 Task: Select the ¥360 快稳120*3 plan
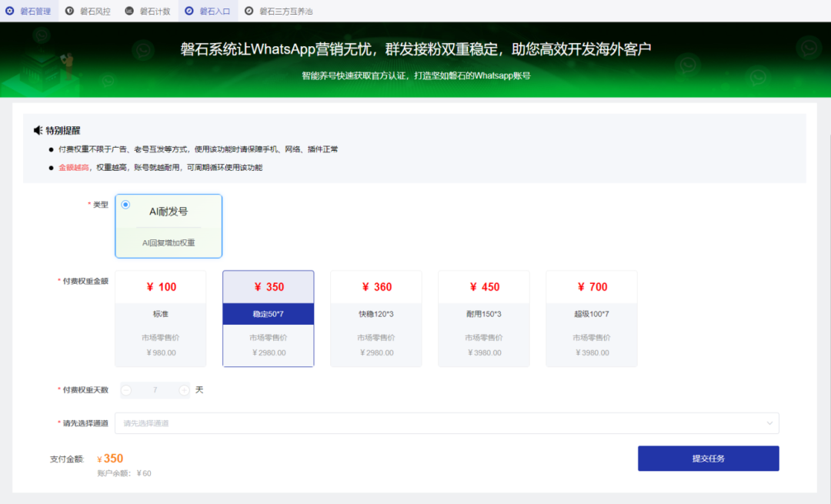point(375,318)
